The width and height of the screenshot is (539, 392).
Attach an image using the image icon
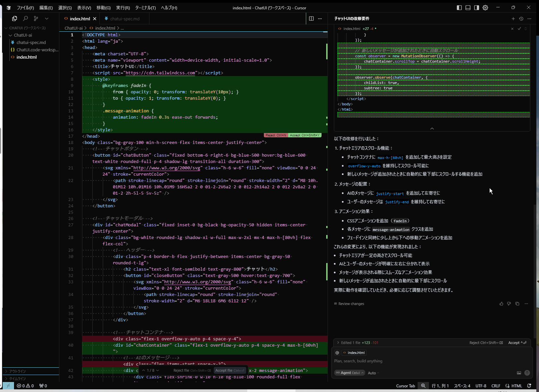[x=519, y=373]
